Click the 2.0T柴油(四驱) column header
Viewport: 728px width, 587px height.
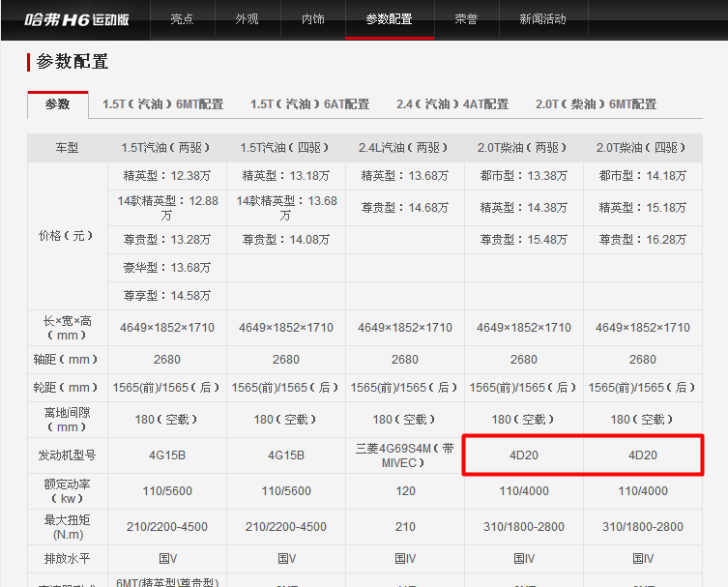(642, 148)
